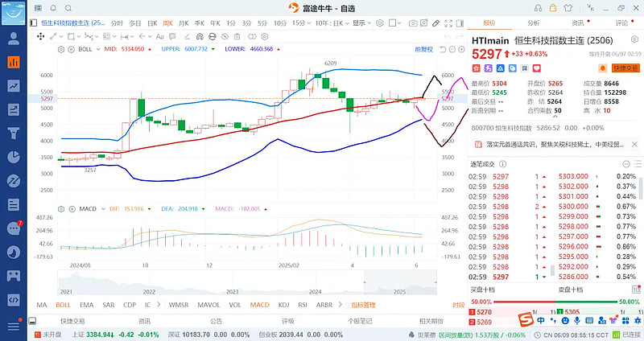The height and width of the screenshot is (341, 644).
Task: Open customer support headset icon
Action: pyautogui.click(x=538, y=8)
